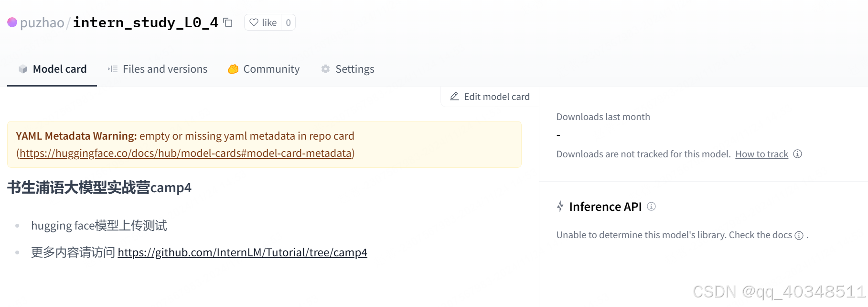Click the Model card cube icon
Screen dimensions: 868x307
[23, 69]
